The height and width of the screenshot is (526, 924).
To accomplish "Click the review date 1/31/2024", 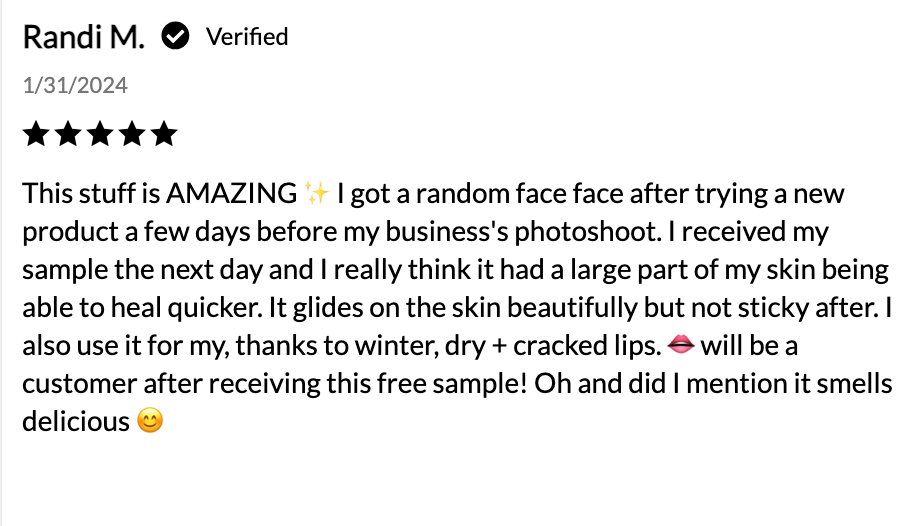I will 75,86.
